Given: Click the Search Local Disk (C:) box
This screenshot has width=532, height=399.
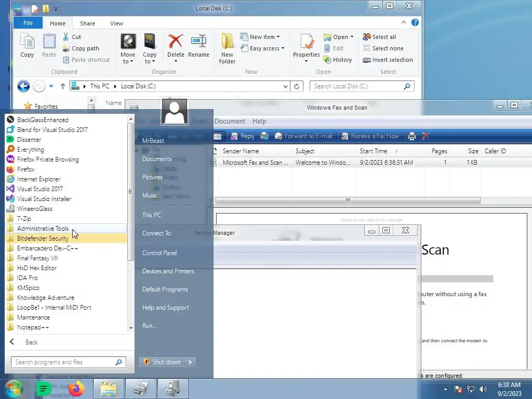Looking at the screenshot, I should 362,86.
